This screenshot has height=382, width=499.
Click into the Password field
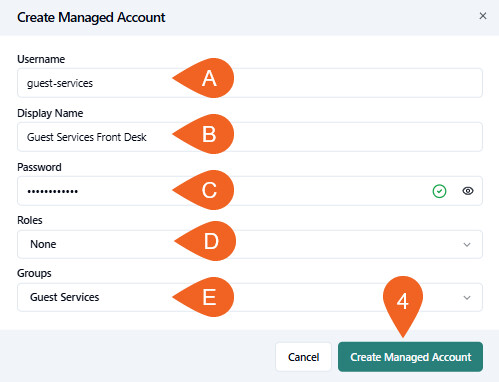(x=250, y=191)
